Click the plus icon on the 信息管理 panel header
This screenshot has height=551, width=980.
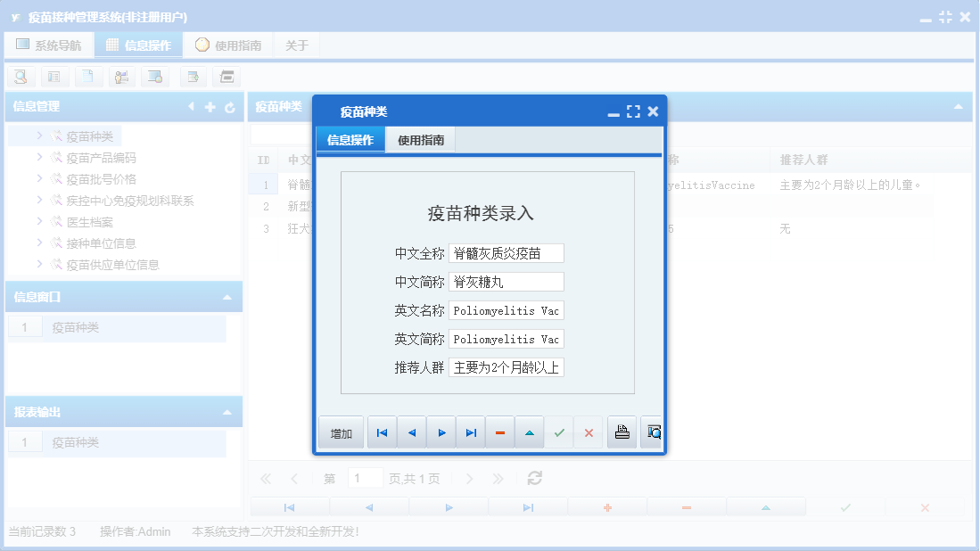[210, 106]
